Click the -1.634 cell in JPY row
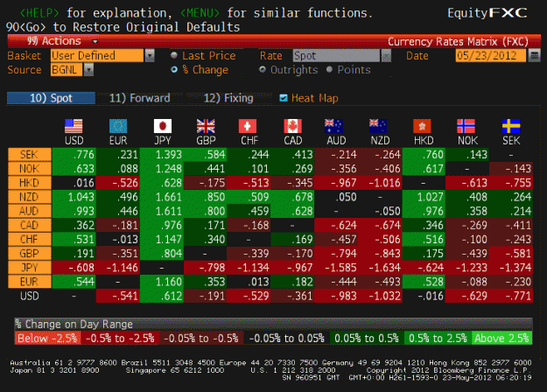Image resolution: width=547 pixels, height=392 pixels. 380,268
